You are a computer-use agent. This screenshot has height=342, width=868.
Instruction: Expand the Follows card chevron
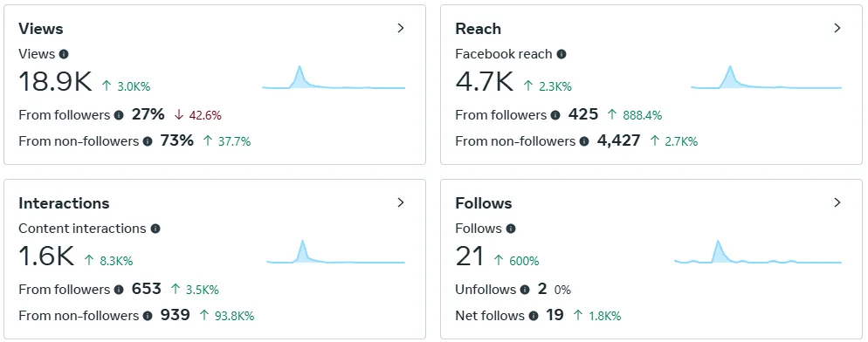[x=837, y=202]
